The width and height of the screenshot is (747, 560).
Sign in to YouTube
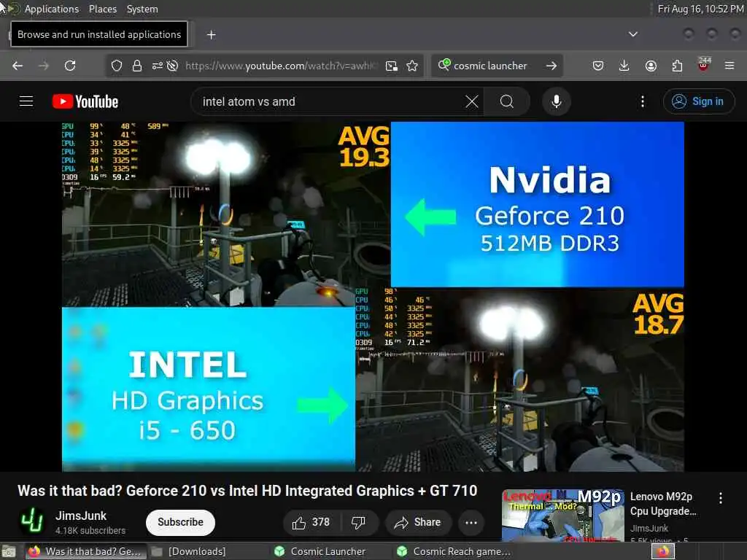(698, 101)
